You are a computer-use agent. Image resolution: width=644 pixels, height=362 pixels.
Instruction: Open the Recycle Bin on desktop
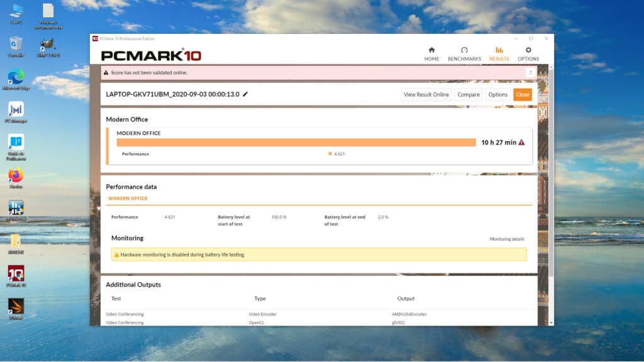(x=16, y=47)
